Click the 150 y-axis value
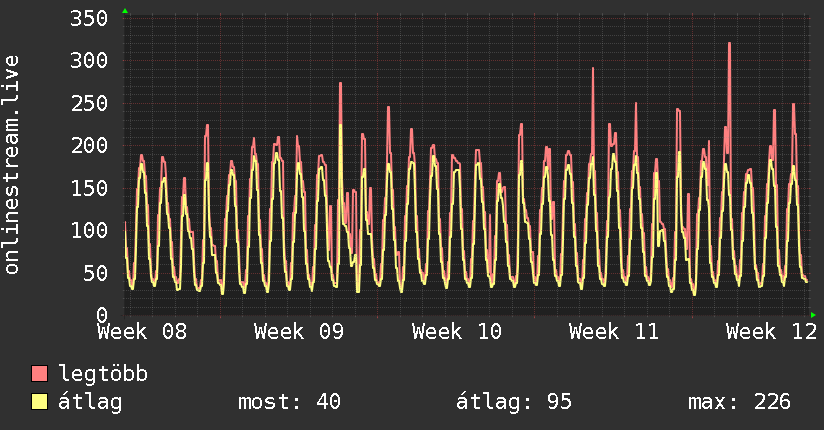Image resolution: width=824 pixels, height=430 pixels. pyautogui.click(x=89, y=188)
